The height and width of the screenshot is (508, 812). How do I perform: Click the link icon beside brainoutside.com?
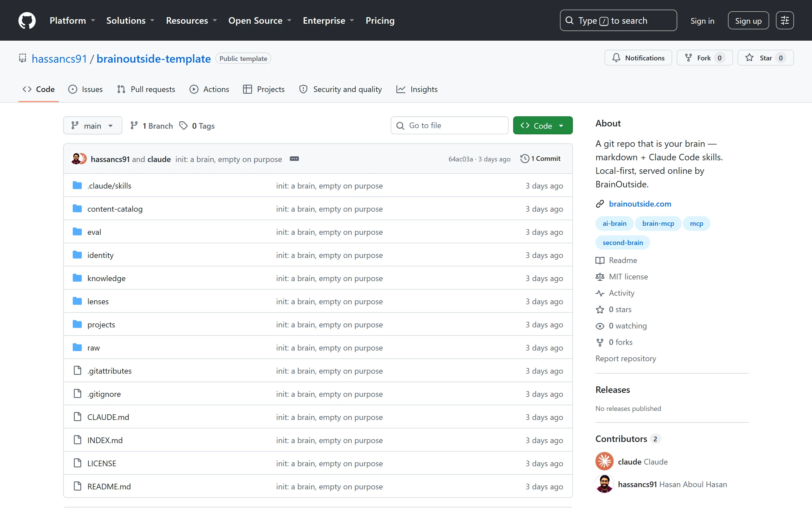(x=600, y=204)
